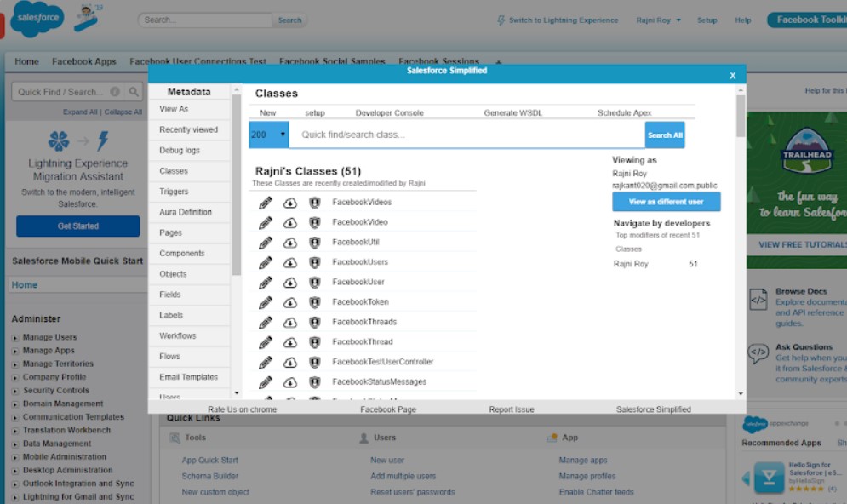Click the Salesforce cloud logo
Screen dimensions: 847x504
tap(37, 19)
